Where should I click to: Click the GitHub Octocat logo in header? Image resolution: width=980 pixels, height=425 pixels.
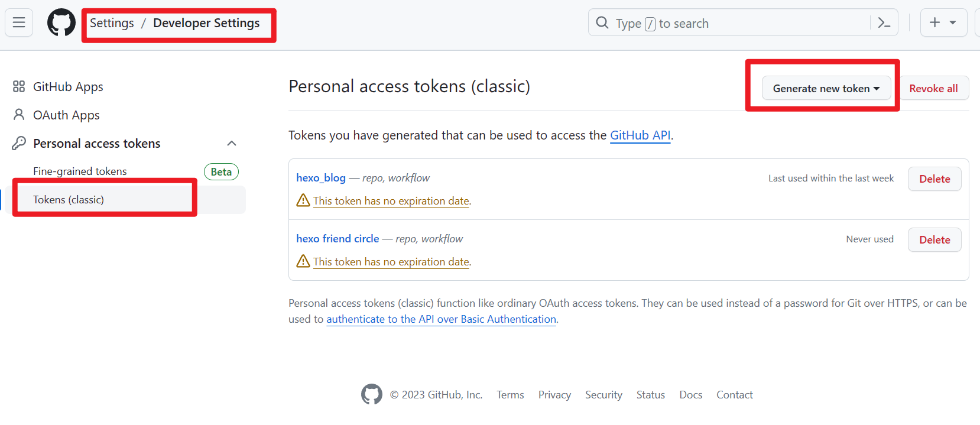(x=61, y=22)
